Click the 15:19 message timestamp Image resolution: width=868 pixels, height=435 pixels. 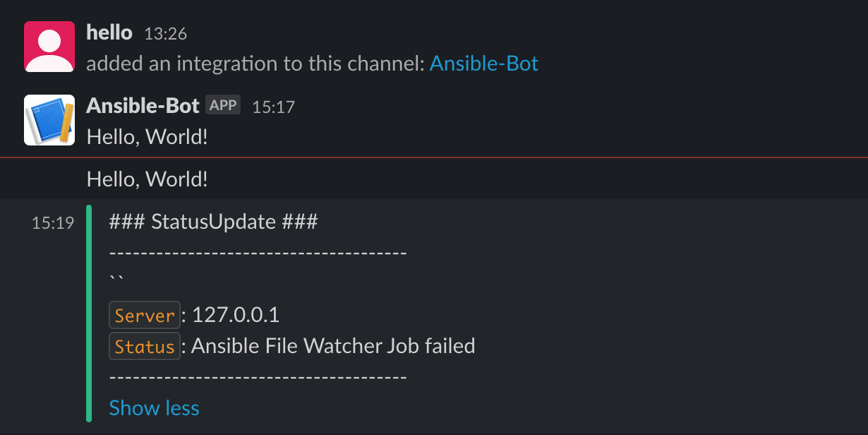pos(53,223)
